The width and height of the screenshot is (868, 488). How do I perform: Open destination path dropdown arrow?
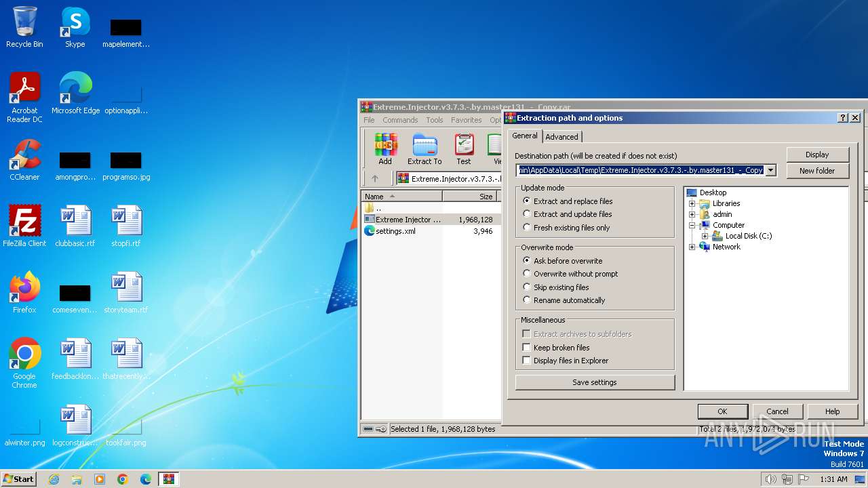pyautogui.click(x=770, y=170)
